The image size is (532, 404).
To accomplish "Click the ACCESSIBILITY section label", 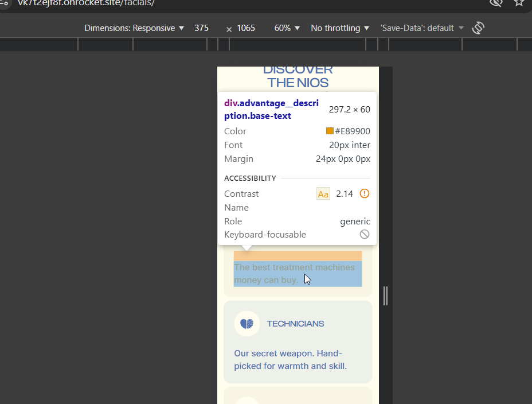I will [250, 178].
